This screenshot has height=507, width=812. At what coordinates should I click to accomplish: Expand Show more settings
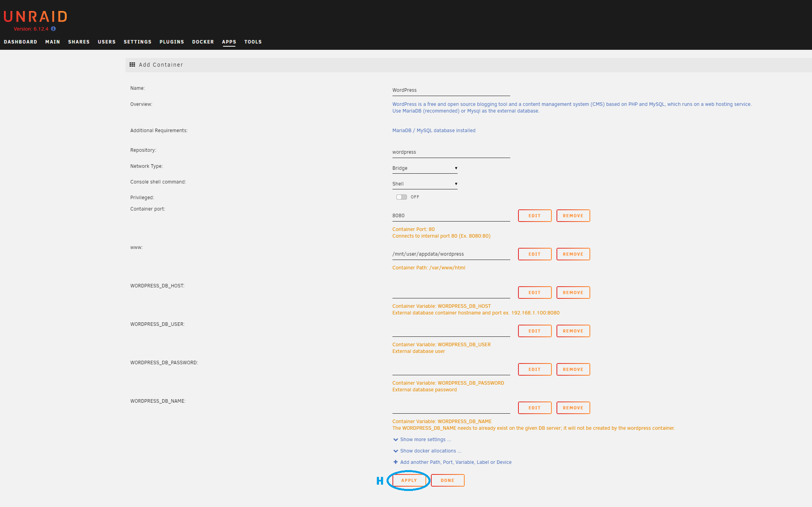(x=425, y=440)
